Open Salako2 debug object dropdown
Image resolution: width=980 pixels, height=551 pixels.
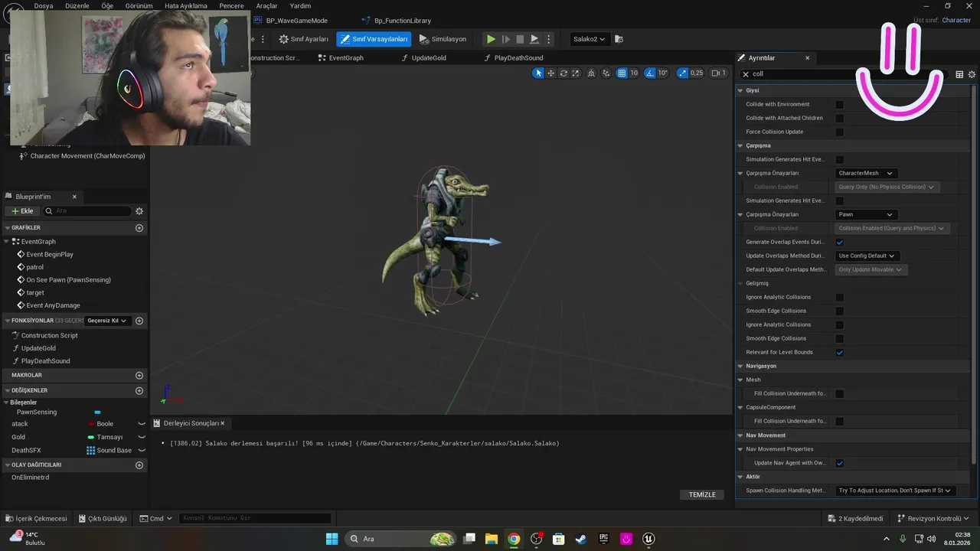click(x=589, y=39)
